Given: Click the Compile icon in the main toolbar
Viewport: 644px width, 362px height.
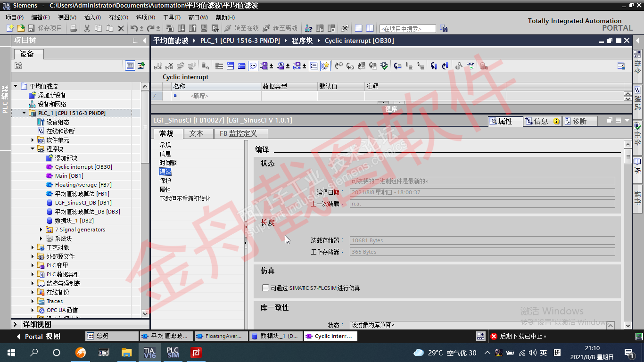Looking at the screenshot, I should click(x=170, y=28).
